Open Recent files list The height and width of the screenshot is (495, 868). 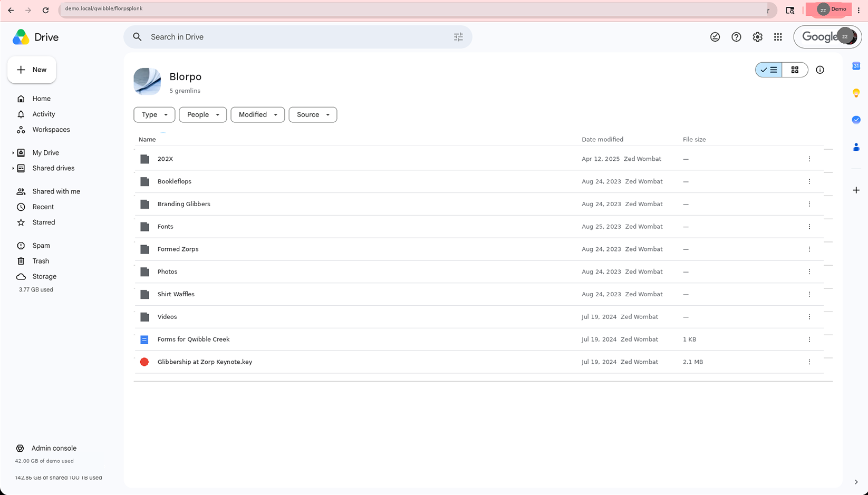click(x=43, y=207)
